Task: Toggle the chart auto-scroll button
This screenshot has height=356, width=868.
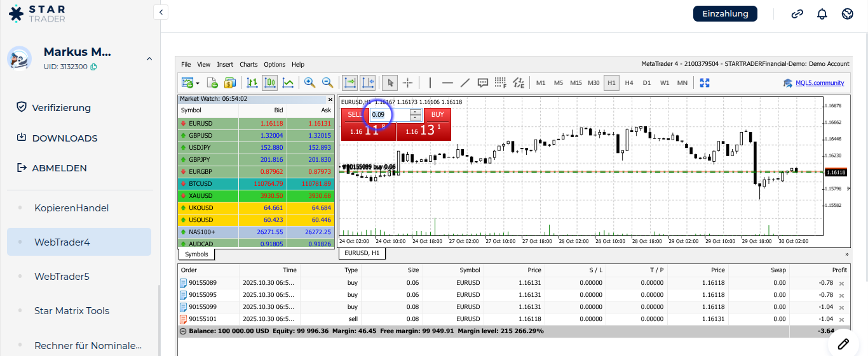Action: point(350,82)
